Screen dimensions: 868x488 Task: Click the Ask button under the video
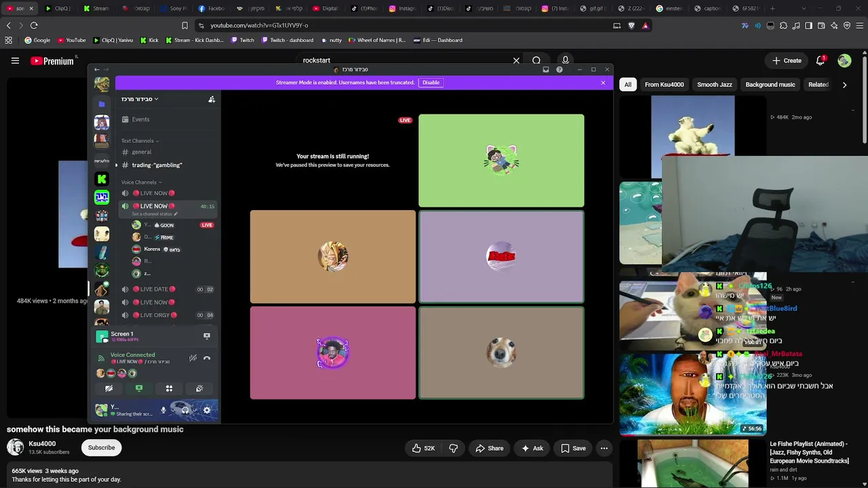(x=532, y=448)
